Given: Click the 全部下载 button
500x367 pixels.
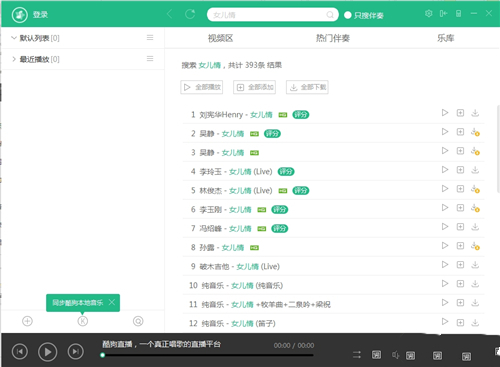Looking at the screenshot, I should [307, 87].
